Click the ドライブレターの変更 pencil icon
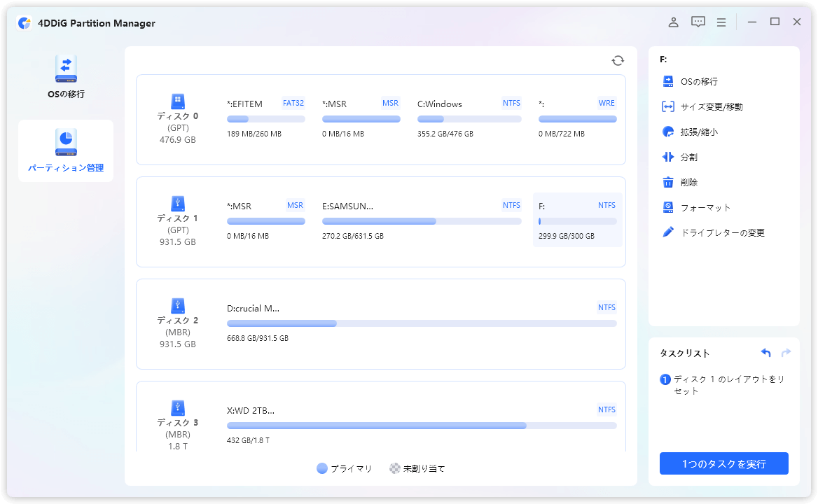Viewport: 818px width, 504px height. (667, 232)
